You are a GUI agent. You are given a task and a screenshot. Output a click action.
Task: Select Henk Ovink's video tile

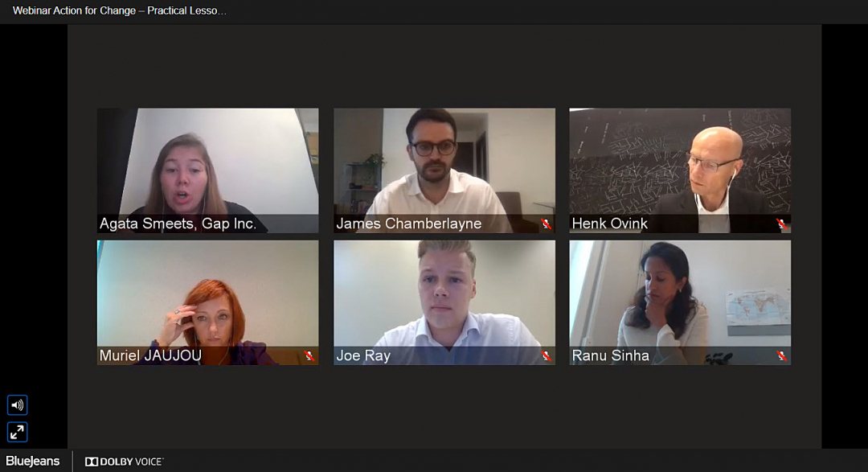pos(681,170)
